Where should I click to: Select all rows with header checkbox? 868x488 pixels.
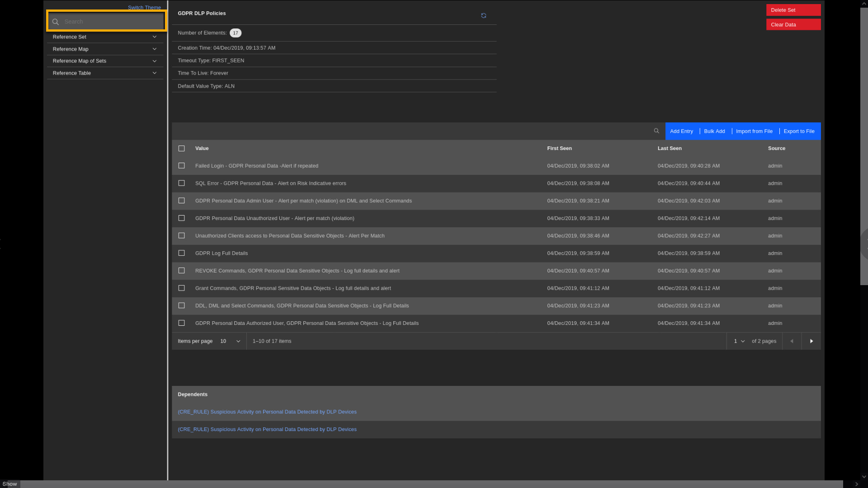click(181, 148)
